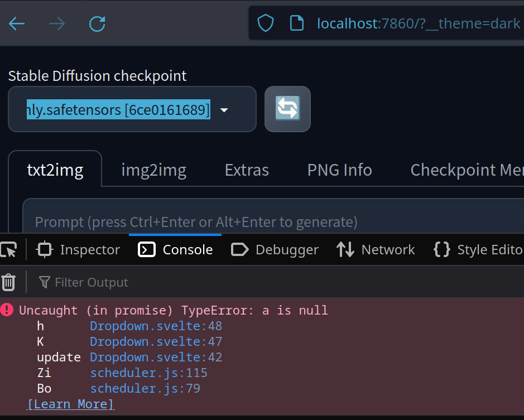This screenshot has height=420, width=524.
Task: Refresh the Stable Diffusion checkpoint list
Action: (287, 109)
